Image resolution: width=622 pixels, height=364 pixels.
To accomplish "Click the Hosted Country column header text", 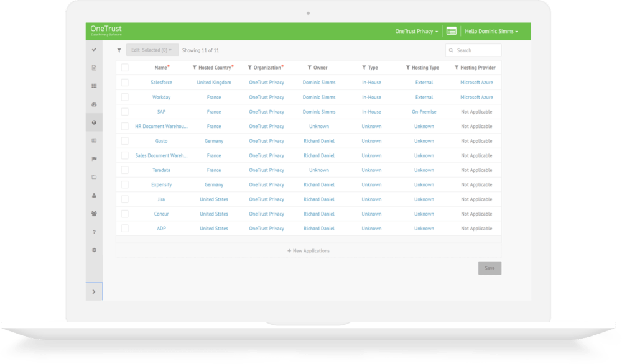I will click(215, 68).
